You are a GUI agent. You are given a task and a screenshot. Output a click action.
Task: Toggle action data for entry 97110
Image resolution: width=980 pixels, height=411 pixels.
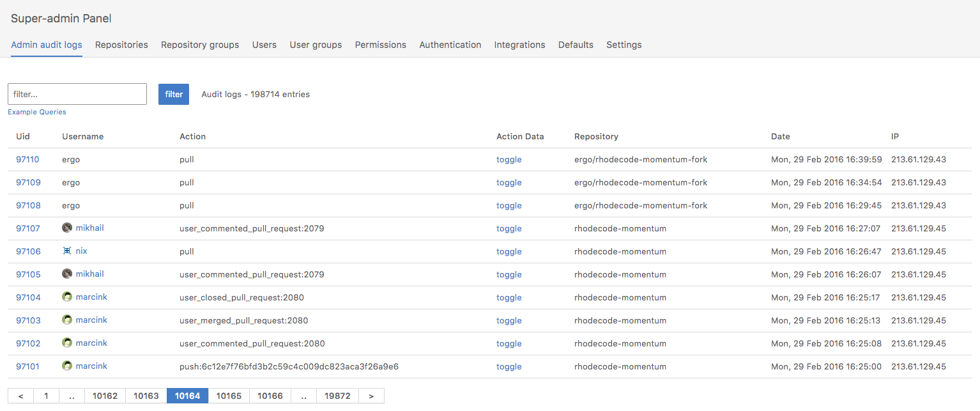click(509, 160)
